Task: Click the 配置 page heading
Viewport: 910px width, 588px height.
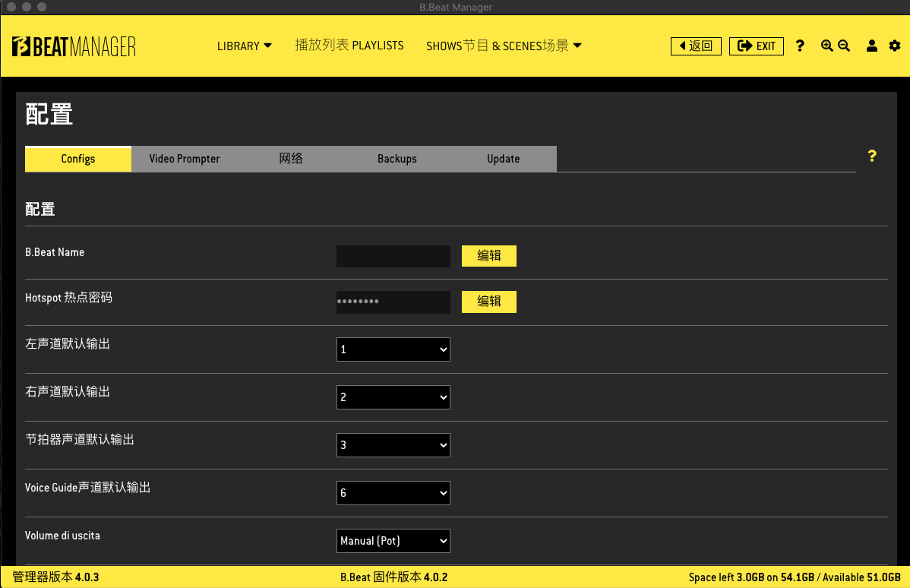Action: pyautogui.click(x=49, y=115)
